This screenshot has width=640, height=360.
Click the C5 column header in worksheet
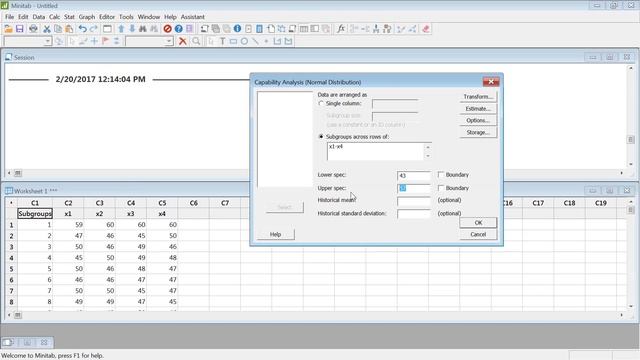click(x=162, y=203)
